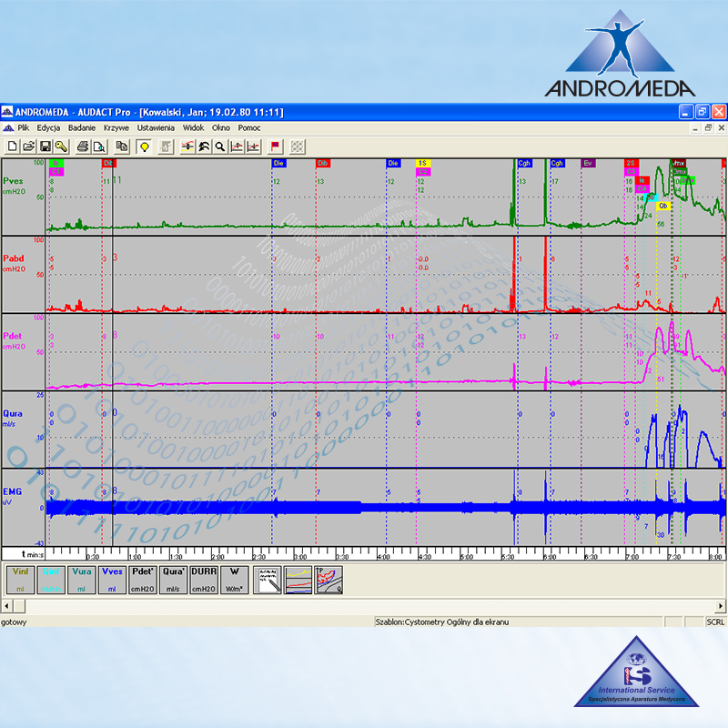Toggle the yellow light bulb tool
This screenshot has width=728, height=728.
(x=143, y=147)
